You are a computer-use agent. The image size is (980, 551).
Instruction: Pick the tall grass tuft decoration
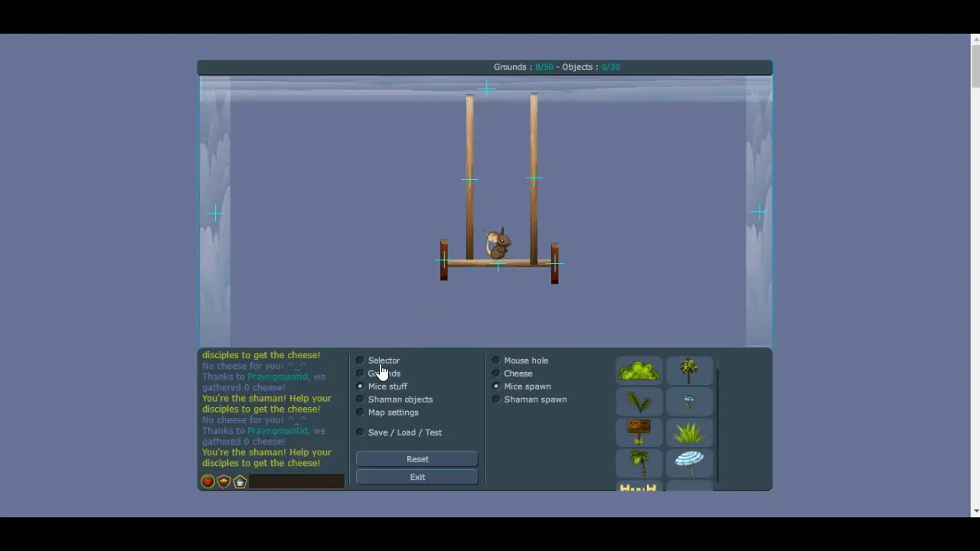(689, 432)
